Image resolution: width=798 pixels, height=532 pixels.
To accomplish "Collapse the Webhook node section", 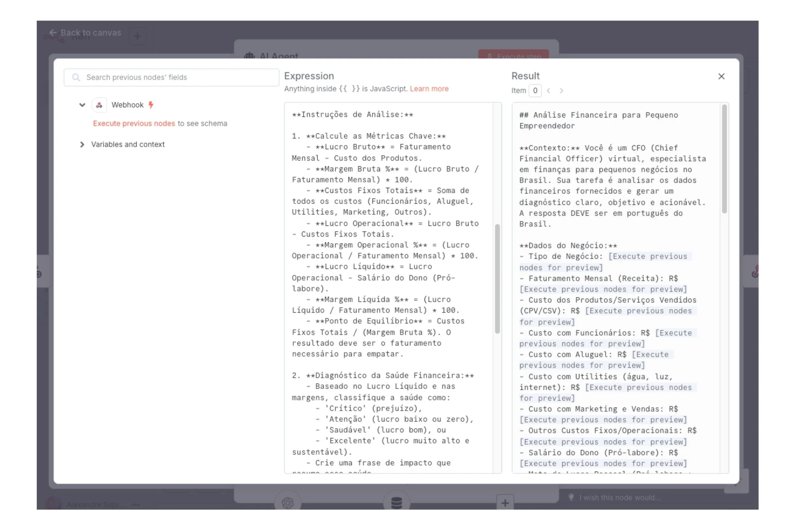I will coord(82,105).
